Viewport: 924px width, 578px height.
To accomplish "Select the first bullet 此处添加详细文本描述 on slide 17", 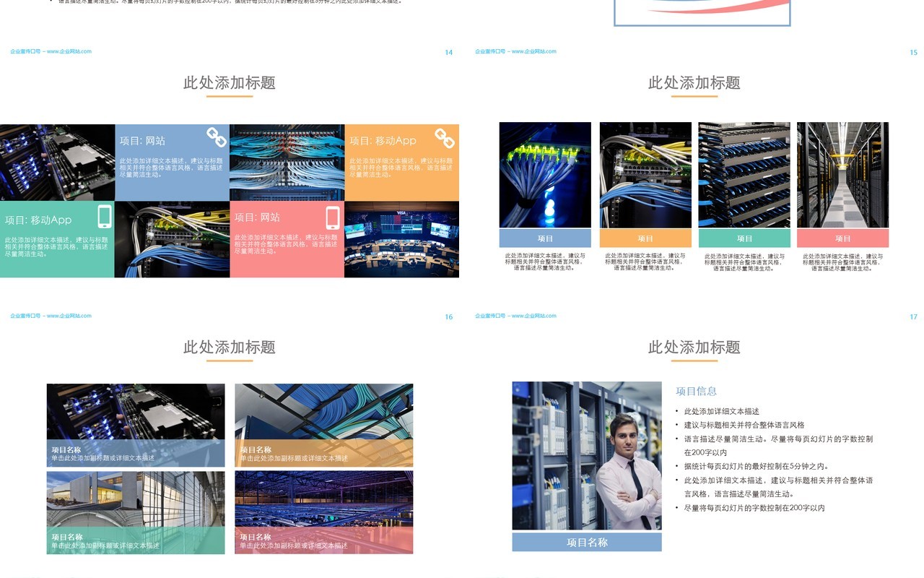I will [x=722, y=411].
